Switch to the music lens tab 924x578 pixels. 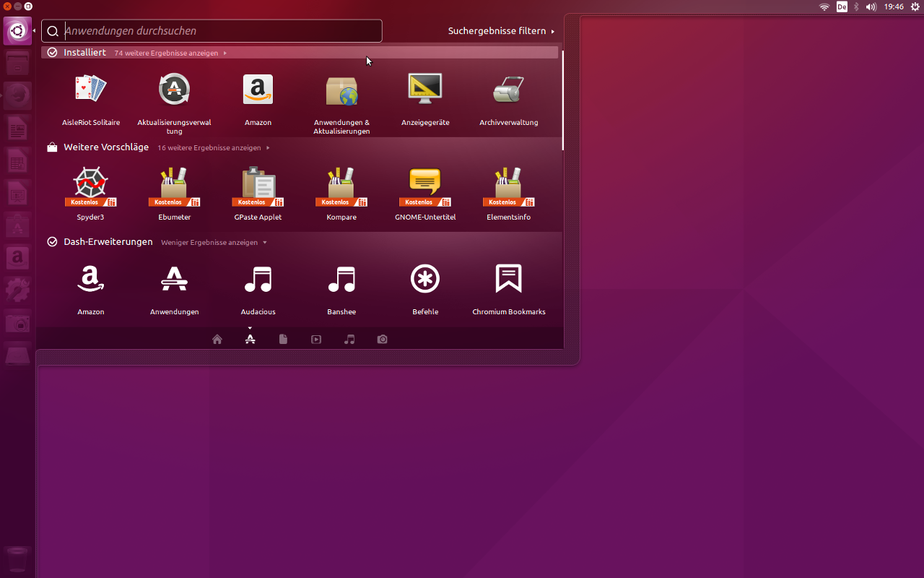point(349,339)
